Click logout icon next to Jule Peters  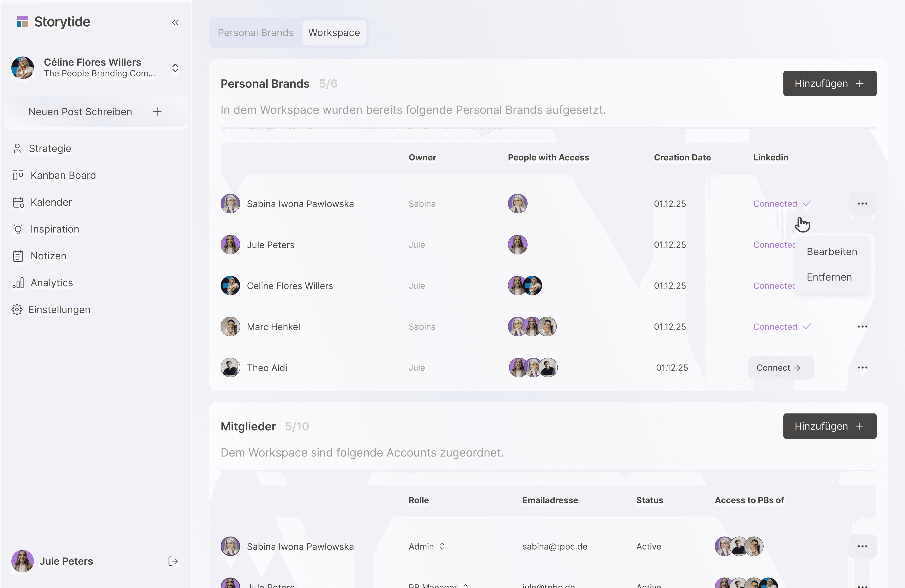coord(173,561)
